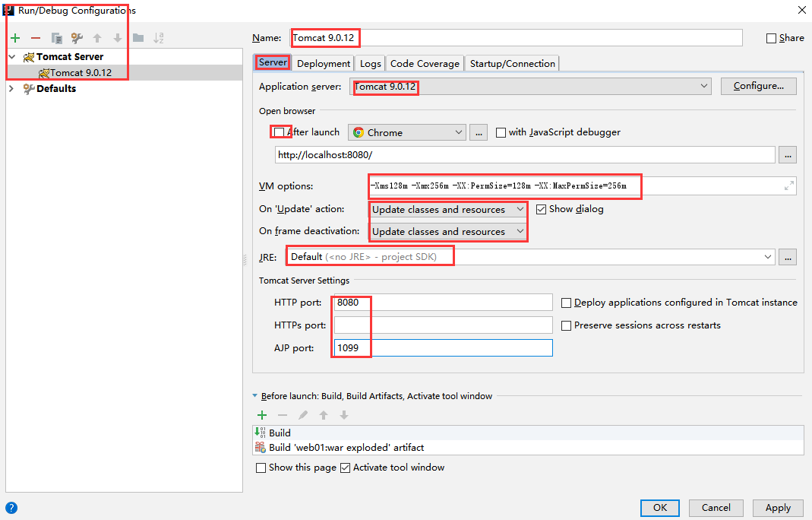Viewport: 812px width, 520px height.
Task: Click Cancel button
Action: pyautogui.click(x=716, y=508)
